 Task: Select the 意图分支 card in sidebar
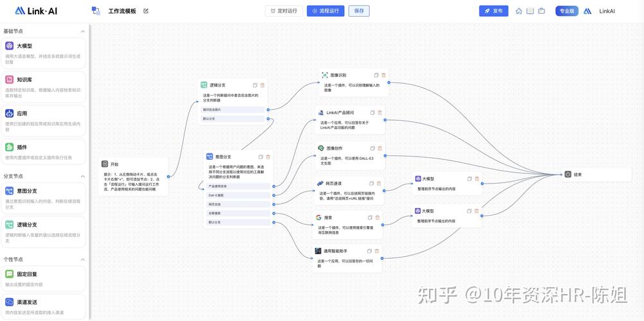pyautogui.click(x=44, y=198)
